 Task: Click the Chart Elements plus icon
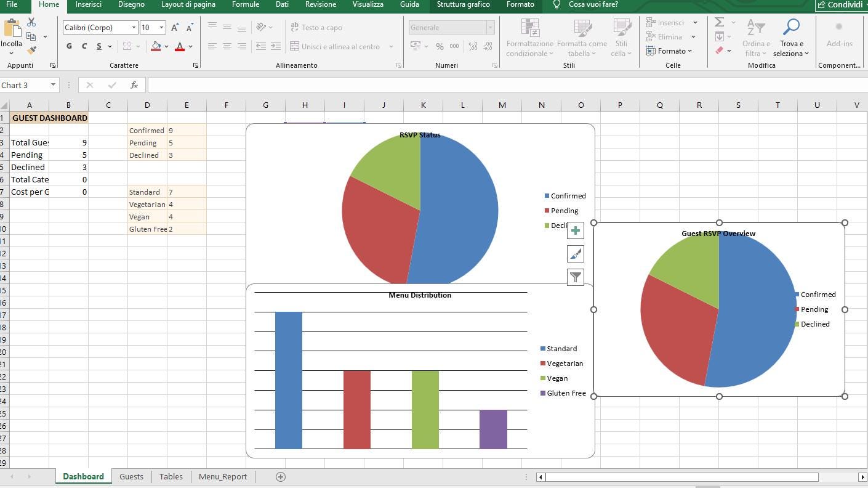(575, 230)
